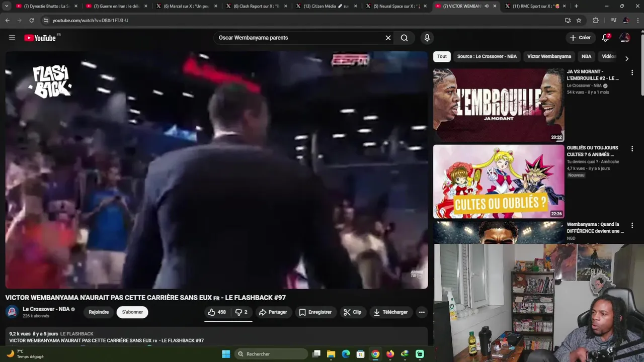Screen dimensions: 644x362
Task: Open options for Oubliés ou toujours cultes video
Action: click(632, 149)
